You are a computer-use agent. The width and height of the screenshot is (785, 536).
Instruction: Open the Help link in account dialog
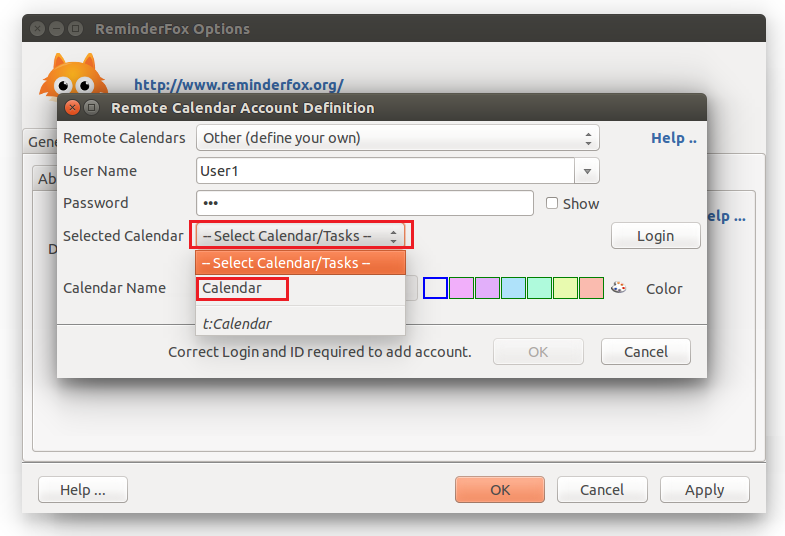click(674, 138)
